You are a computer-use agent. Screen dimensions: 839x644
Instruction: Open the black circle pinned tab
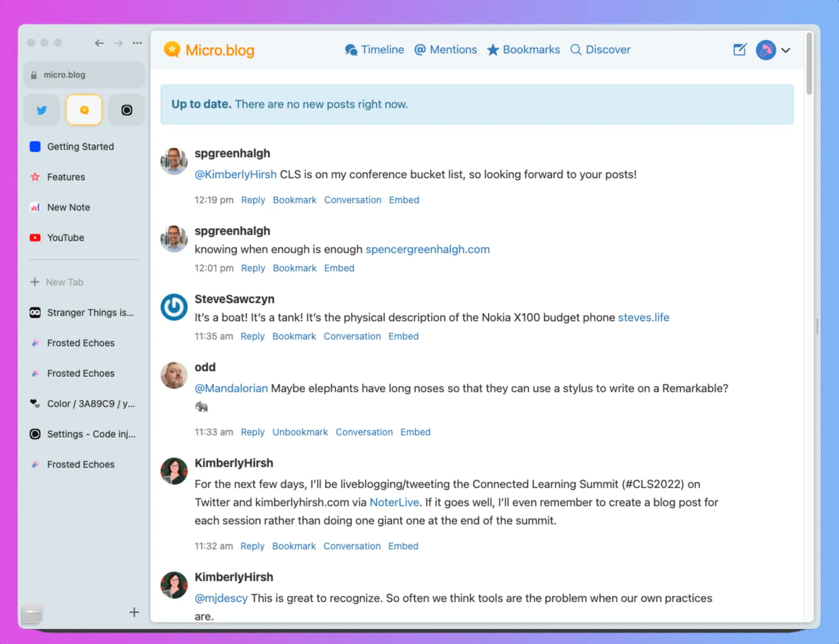[x=126, y=110]
